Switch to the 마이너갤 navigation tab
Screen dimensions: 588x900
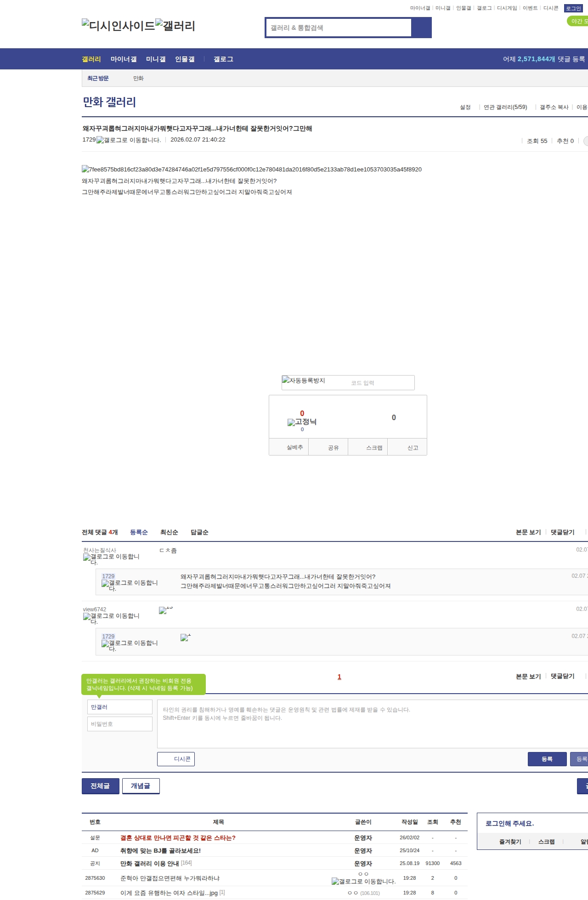coord(124,59)
